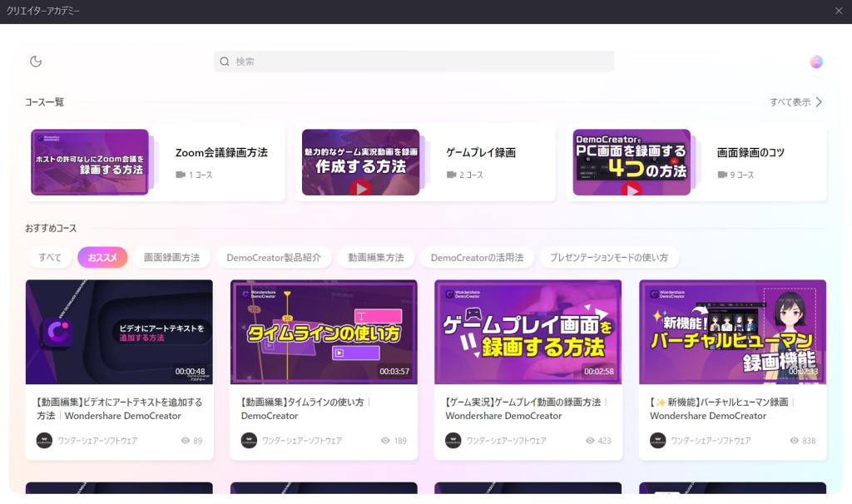Expand すべて表示 to show all courses
This screenshot has width=852, height=504.
tap(796, 102)
